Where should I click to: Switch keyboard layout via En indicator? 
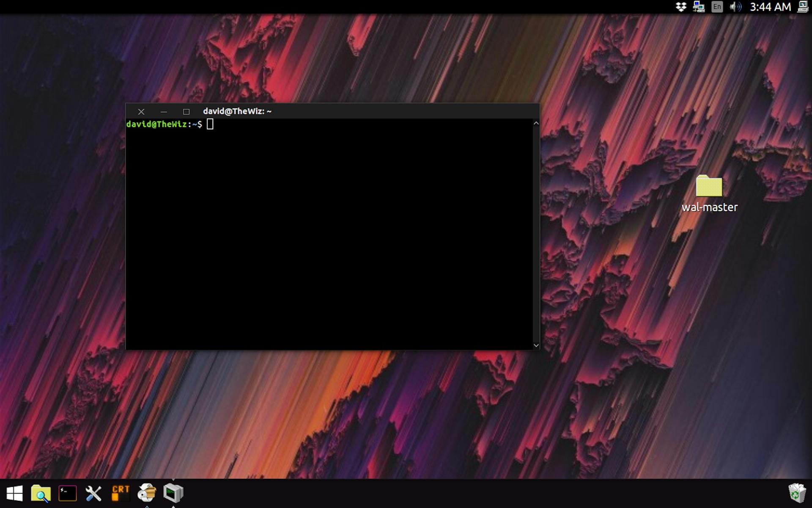[717, 7]
